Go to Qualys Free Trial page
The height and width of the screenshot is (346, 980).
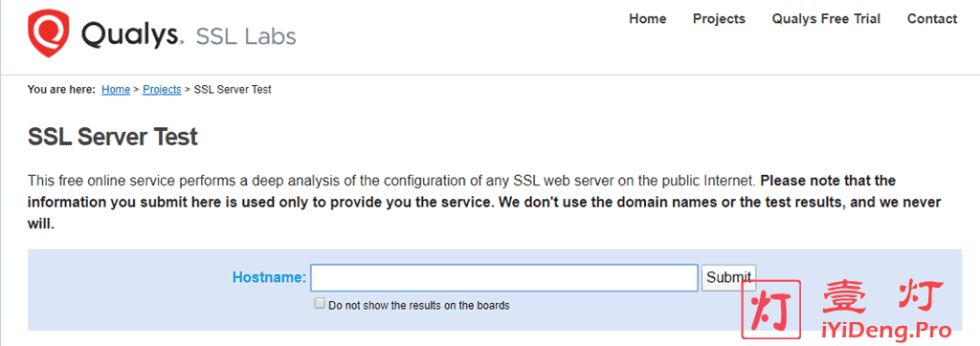point(826,19)
